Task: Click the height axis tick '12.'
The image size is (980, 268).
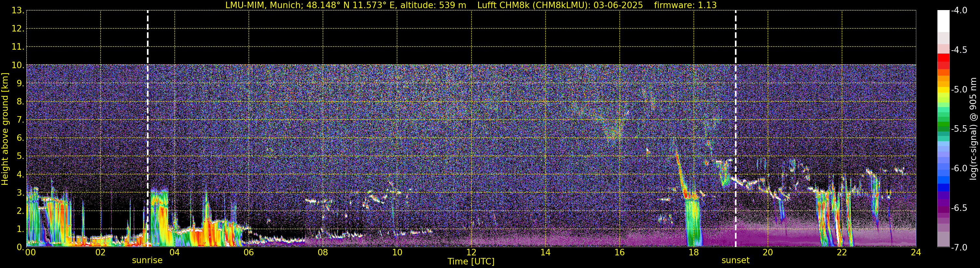Action: (18, 29)
